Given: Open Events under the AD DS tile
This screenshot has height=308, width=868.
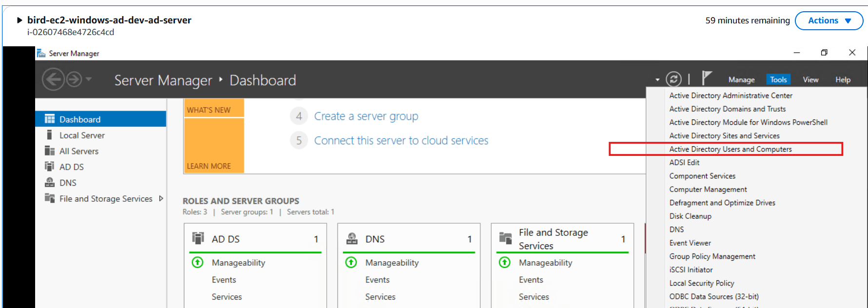Looking at the screenshot, I should click(x=224, y=280).
